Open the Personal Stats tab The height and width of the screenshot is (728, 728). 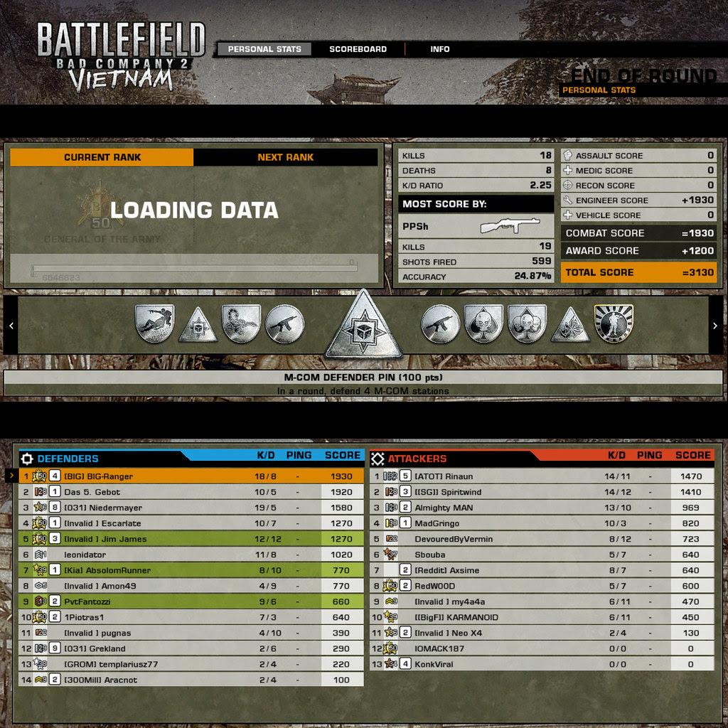point(264,49)
